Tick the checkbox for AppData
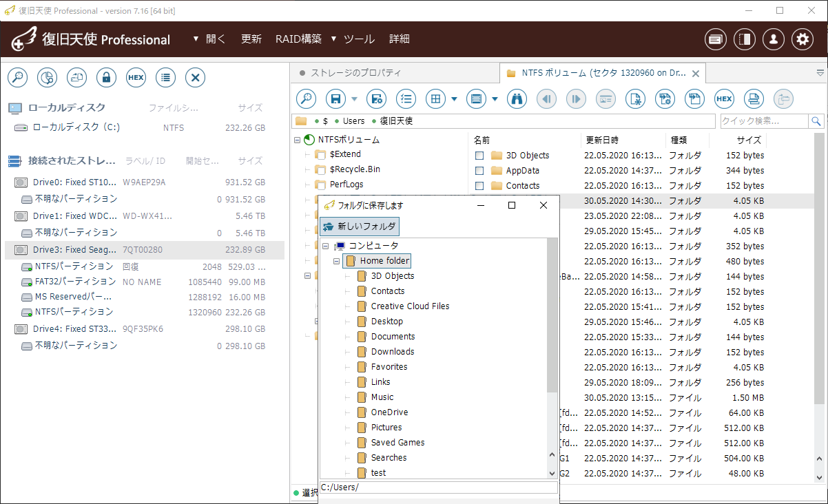The width and height of the screenshot is (828, 504). pyautogui.click(x=479, y=171)
